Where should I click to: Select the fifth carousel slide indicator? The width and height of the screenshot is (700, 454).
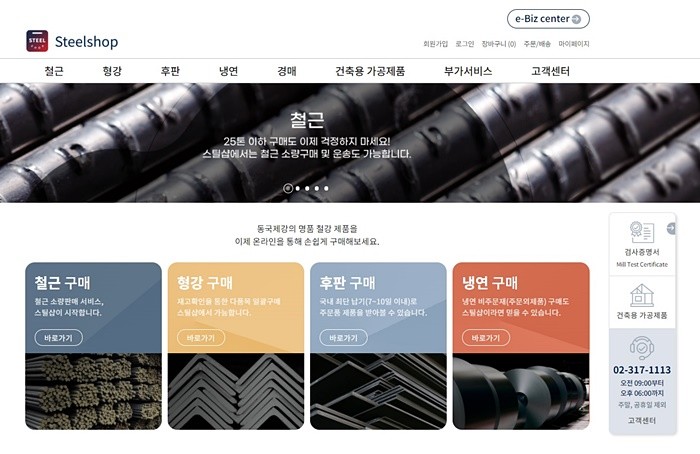(x=326, y=188)
